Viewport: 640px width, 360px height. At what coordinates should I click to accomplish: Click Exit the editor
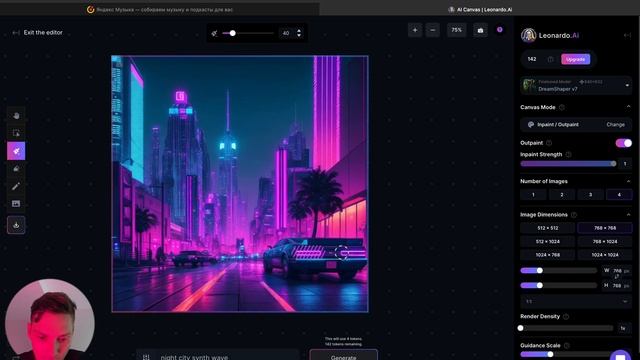tap(43, 33)
